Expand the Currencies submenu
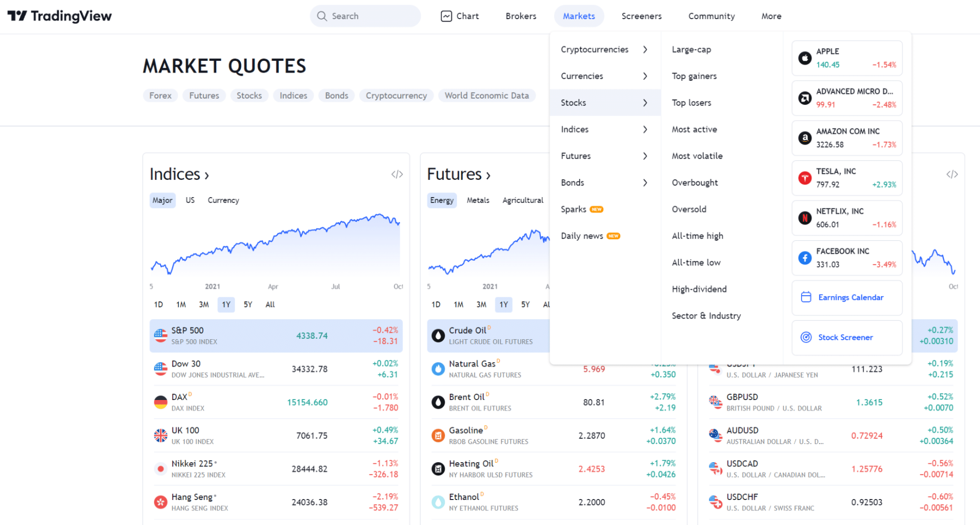Screen dimensions: 980x525 tap(605, 76)
